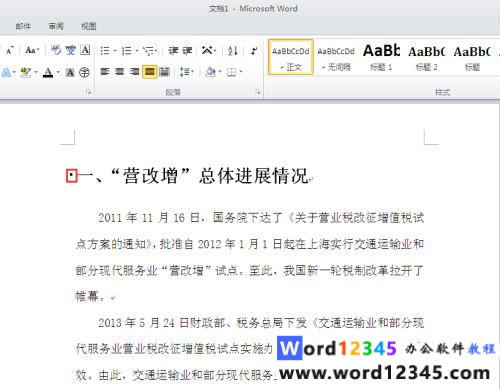Apply font color underlined A

48,72
